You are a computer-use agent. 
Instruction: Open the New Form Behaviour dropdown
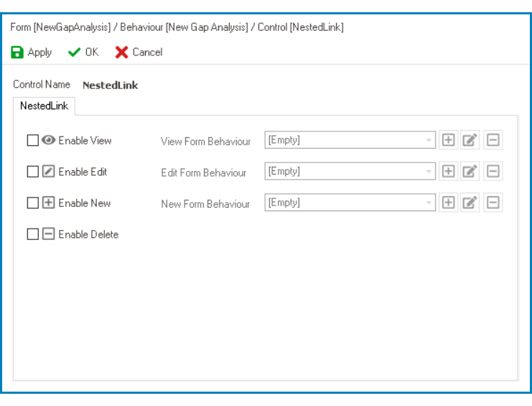[x=350, y=203]
